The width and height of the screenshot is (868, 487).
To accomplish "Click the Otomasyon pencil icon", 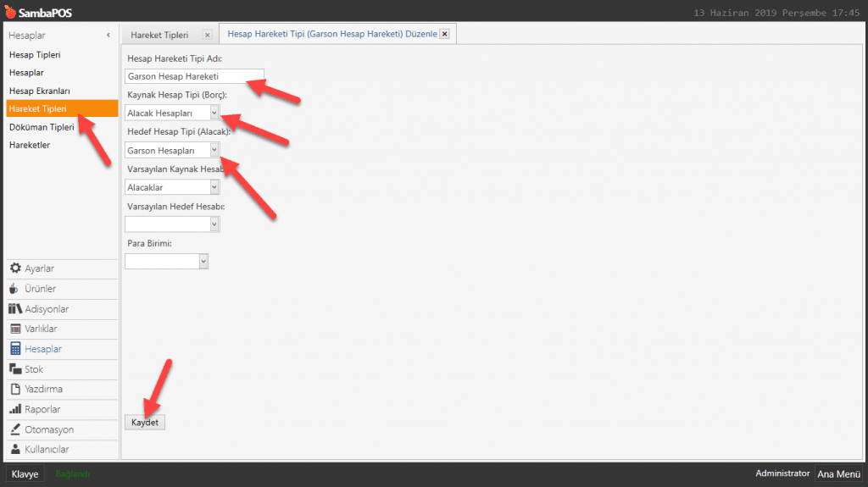I will pos(15,429).
